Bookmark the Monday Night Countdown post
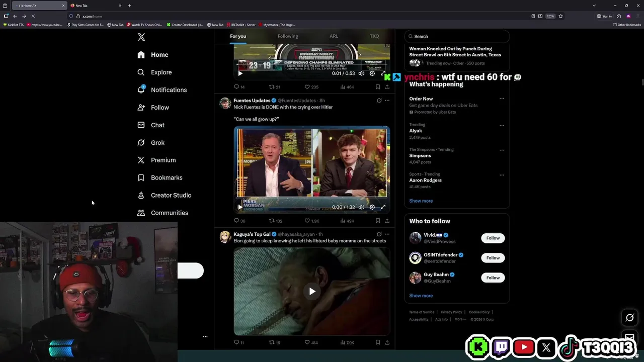 (x=378, y=87)
